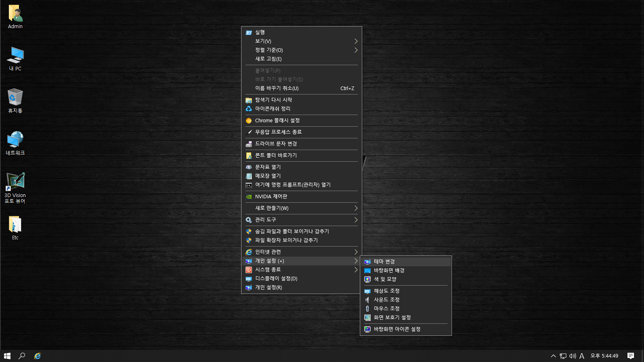Expand the 정렬 기준(O) submenu arrow
The width and height of the screenshot is (644, 362).
[x=356, y=50]
